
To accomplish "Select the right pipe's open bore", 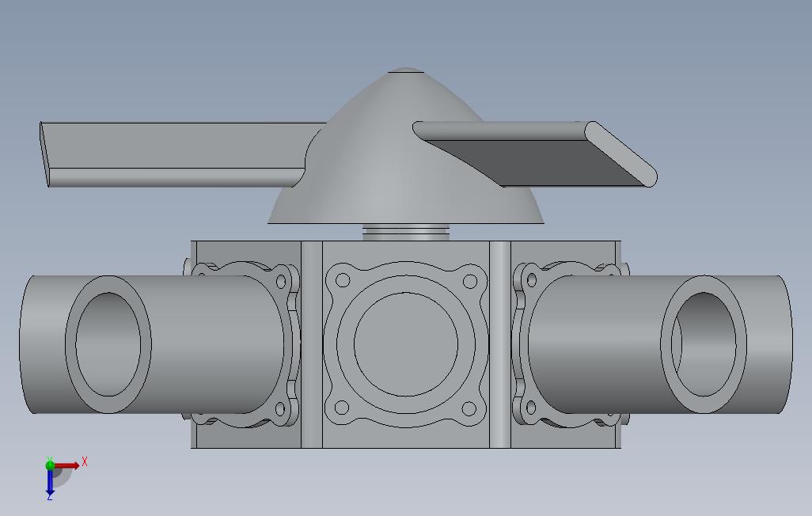I will tap(704, 344).
